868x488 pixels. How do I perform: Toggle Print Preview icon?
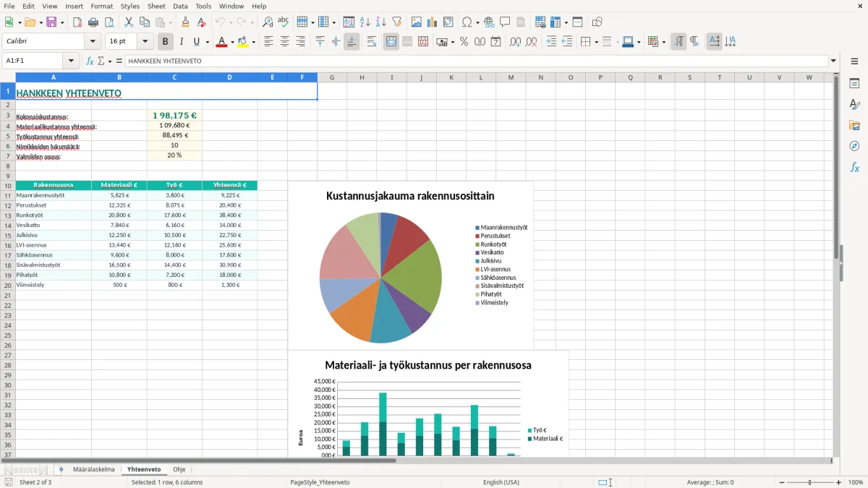tap(109, 22)
